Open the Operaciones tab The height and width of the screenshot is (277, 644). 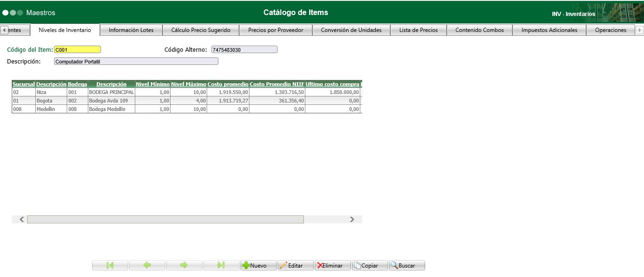[610, 30]
